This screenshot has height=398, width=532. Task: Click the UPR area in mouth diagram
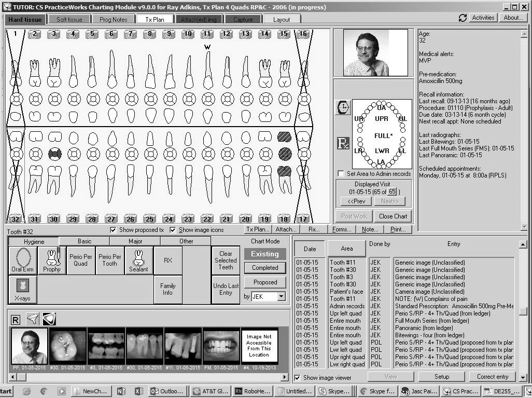pos(381,118)
